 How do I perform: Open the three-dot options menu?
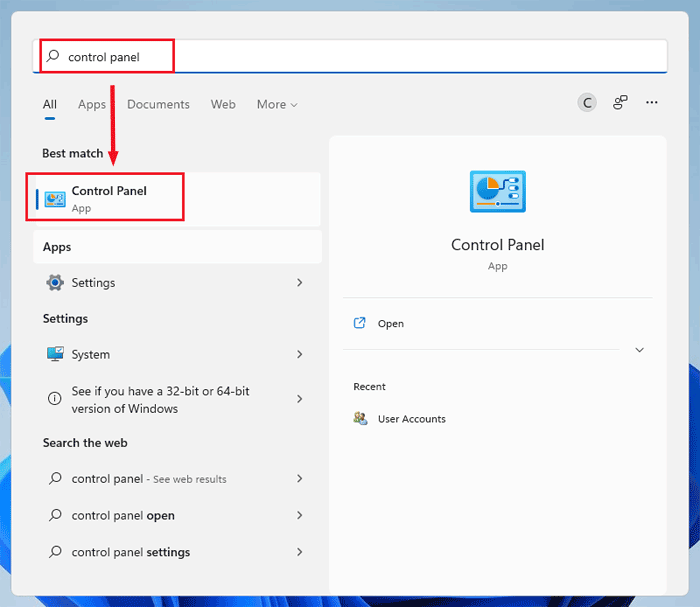coord(652,103)
